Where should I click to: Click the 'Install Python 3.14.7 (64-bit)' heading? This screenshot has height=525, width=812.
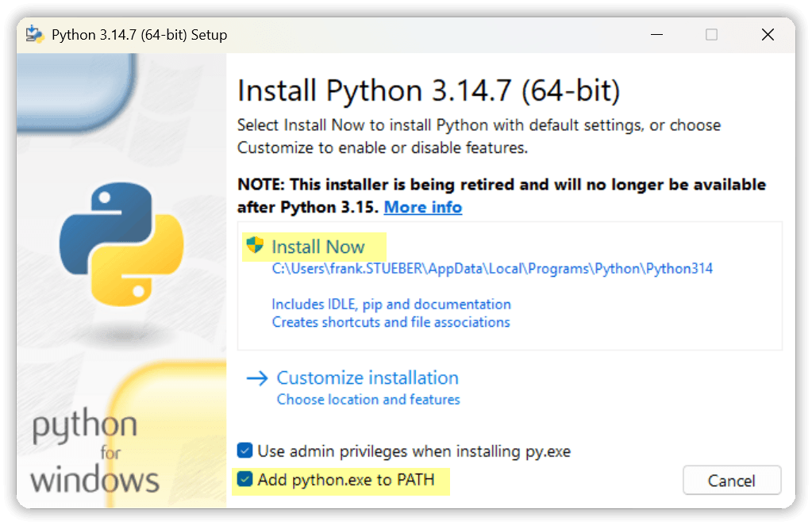[429, 91]
